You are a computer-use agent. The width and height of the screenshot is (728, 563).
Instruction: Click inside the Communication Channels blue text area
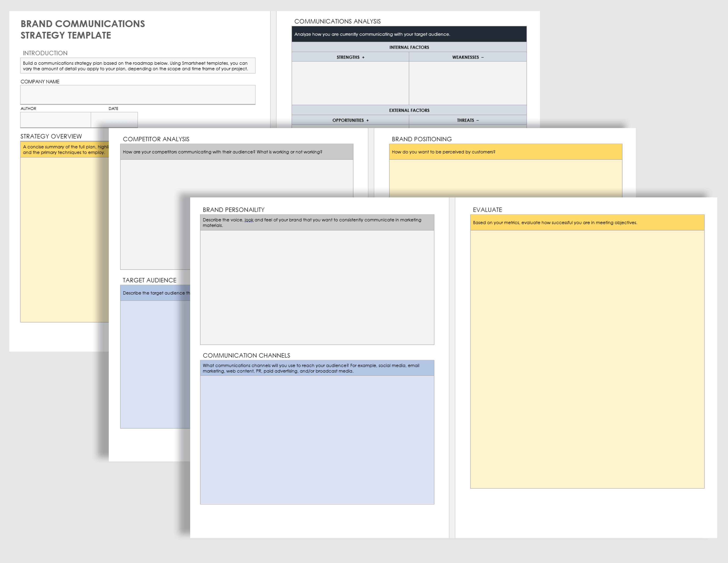point(317,440)
